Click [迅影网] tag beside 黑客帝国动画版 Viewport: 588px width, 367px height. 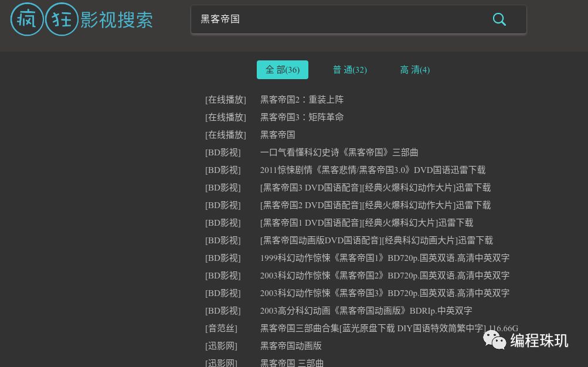coord(221,346)
